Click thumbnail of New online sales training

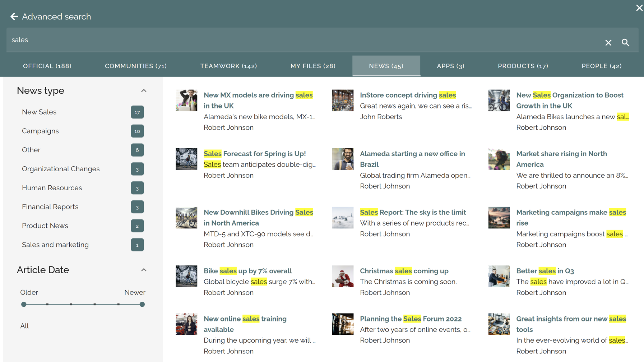[x=186, y=324]
